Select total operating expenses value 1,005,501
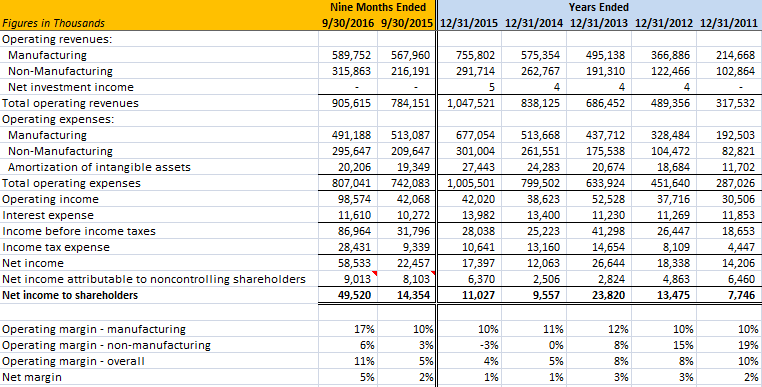The image size is (762, 387). (x=471, y=183)
